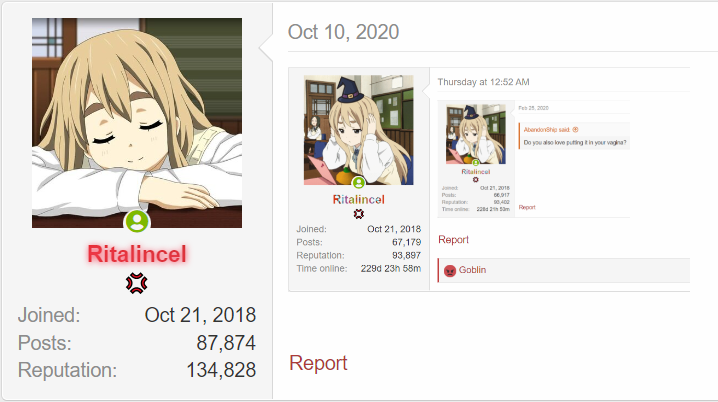Click the 'AbandonShip said:' quote header
The height and width of the screenshot is (402, 718).
pos(547,130)
